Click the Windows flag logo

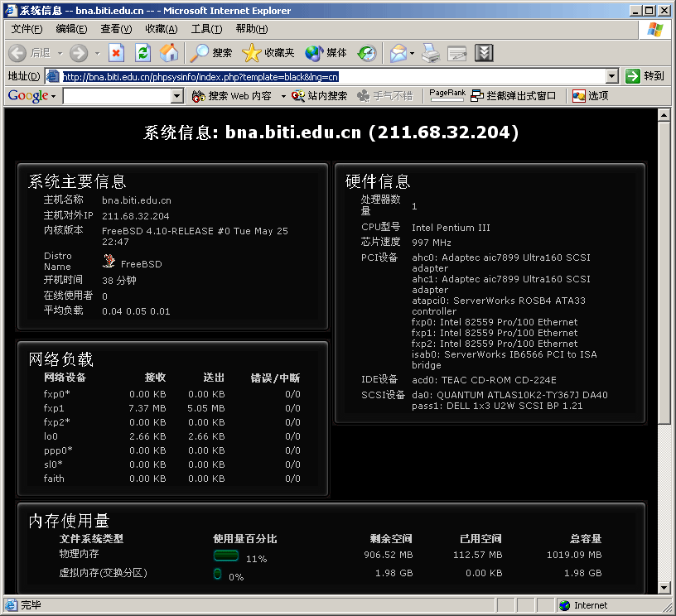(655, 29)
